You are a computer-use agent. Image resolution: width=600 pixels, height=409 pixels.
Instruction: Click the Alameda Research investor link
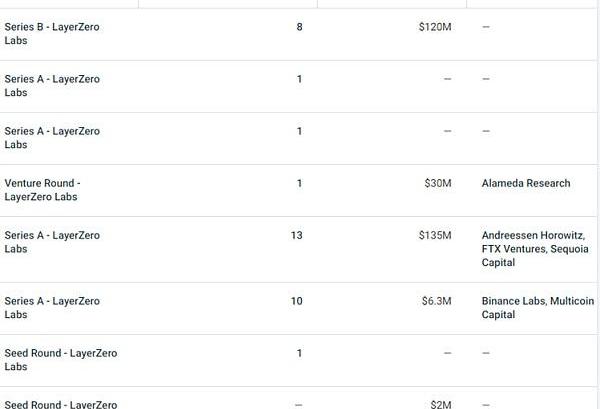(526, 183)
